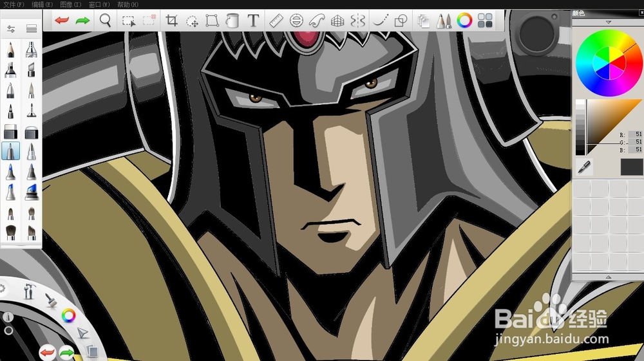
Task: Click the current dark gray color swatch
Action: [x=632, y=167]
